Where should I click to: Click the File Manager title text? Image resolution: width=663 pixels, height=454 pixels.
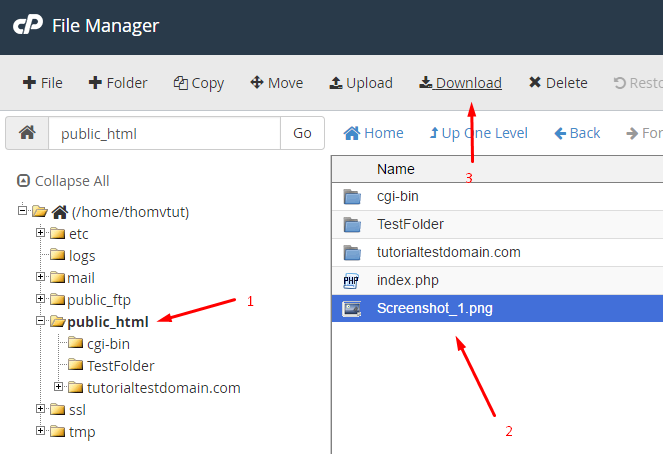click(x=105, y=25)
